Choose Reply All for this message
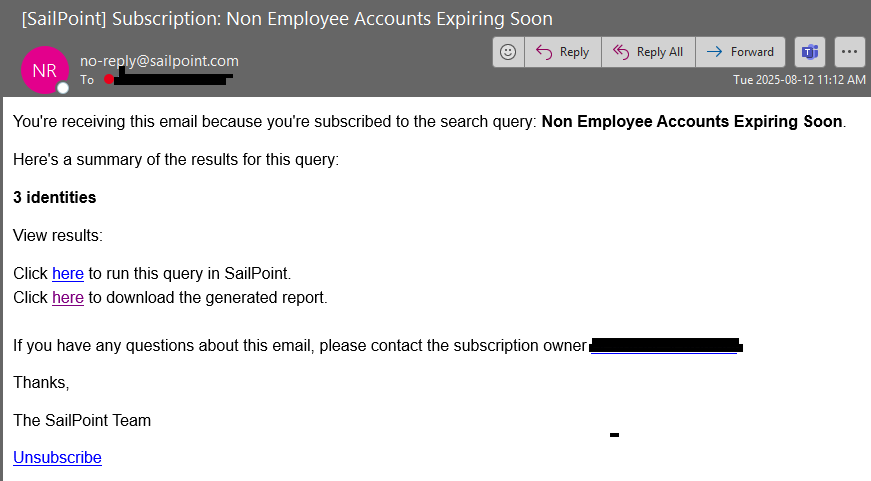The image size is (871, 481). 648,52
